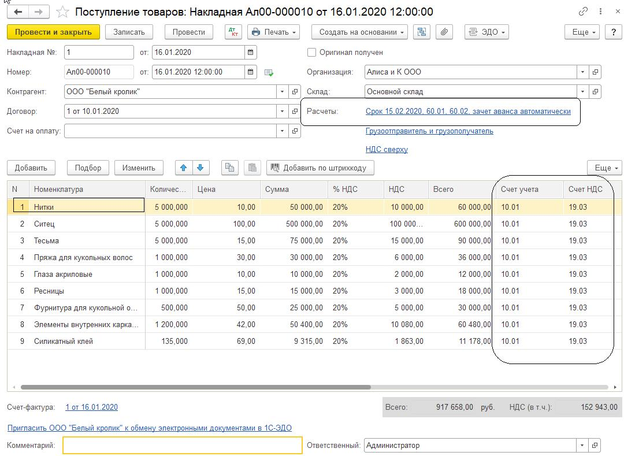
Task: Click the forward navigation arrow
Action: tap(37, 11)
